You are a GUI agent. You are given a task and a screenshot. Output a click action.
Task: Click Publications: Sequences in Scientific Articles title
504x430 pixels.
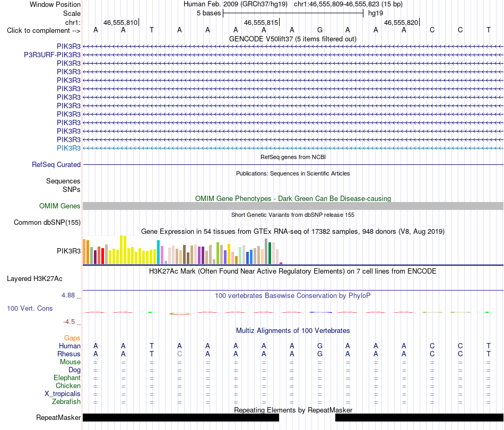pyautogui.click(x=293, y=173)
